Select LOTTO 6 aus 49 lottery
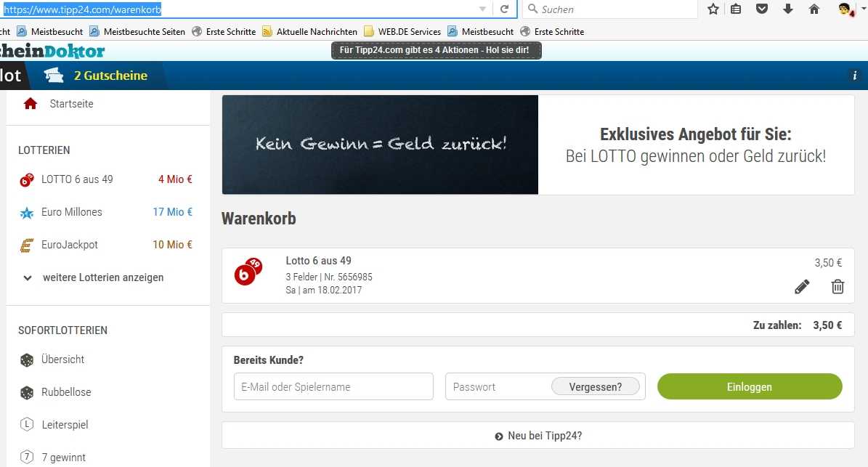This screenshot has height=467, width=868. pos(77,179)
